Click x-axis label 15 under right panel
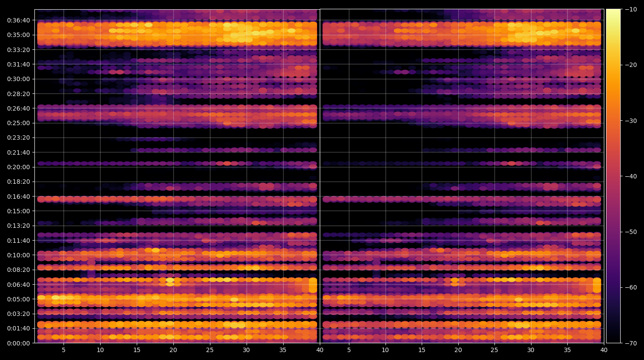Image resolution: width=644 pixels, height=360 pixels. click(x=422, y=350)
